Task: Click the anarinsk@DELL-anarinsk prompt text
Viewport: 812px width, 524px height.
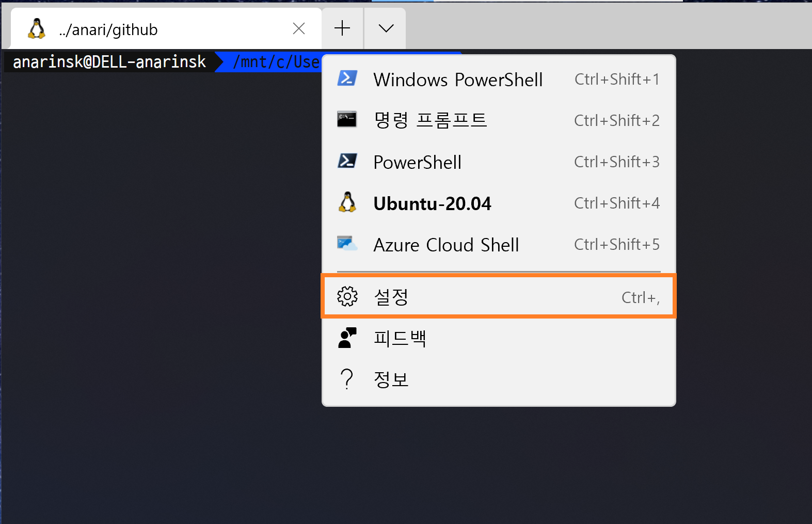Action: (109, 62)
